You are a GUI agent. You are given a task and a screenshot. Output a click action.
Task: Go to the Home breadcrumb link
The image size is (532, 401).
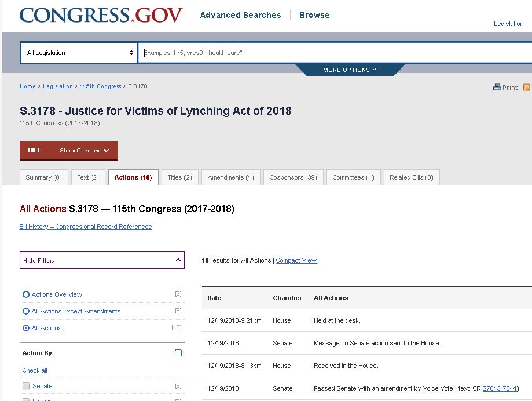[27, 86]
